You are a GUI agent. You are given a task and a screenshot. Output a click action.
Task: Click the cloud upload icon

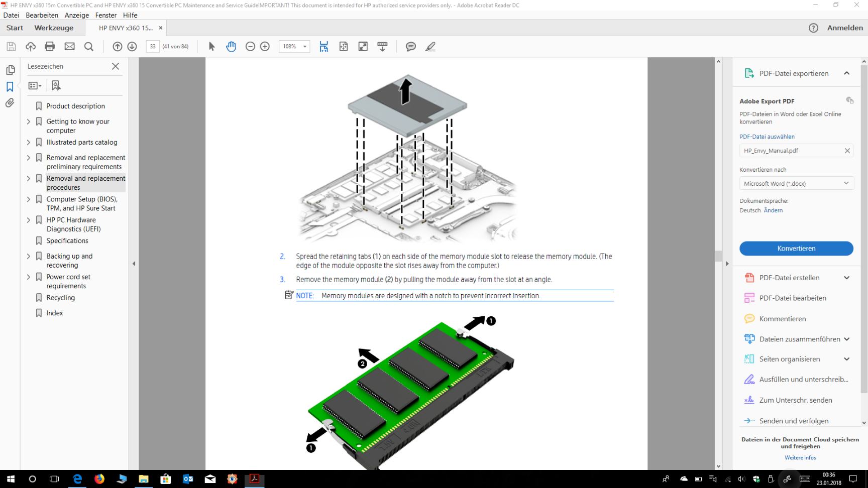coord(31,47)
